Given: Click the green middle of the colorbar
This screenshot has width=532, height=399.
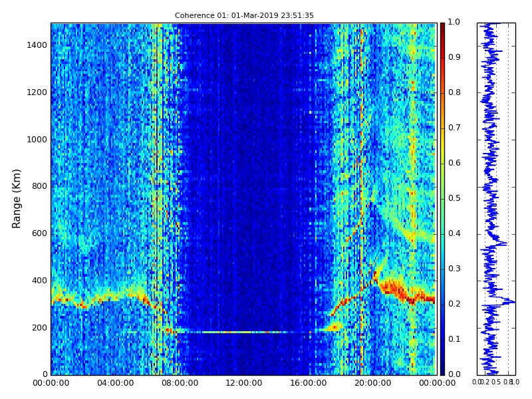Looking at the screenshot, I should tap(442, 199).
